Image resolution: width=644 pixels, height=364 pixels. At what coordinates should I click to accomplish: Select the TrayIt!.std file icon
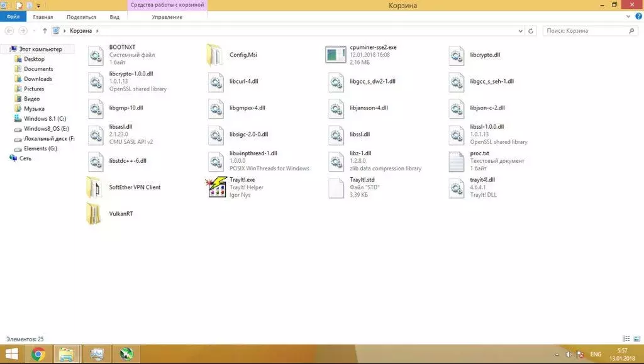[x=336, y=189]
